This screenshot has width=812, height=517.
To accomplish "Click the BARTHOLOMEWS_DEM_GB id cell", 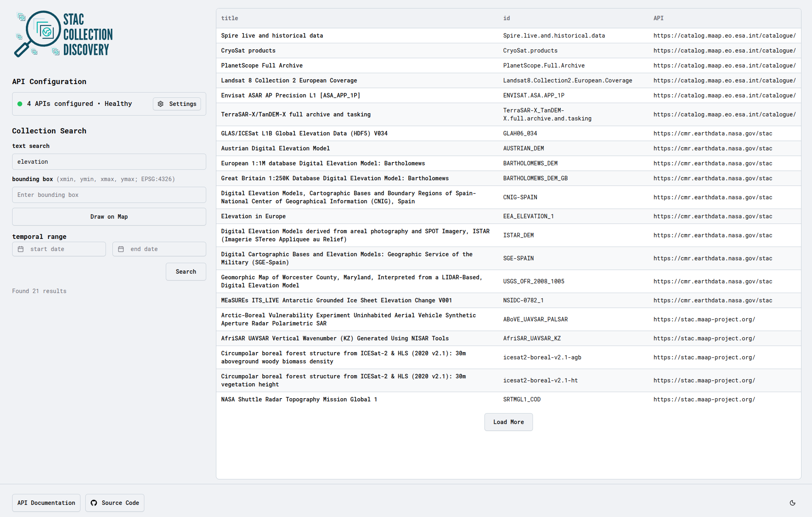I will 535,178.
